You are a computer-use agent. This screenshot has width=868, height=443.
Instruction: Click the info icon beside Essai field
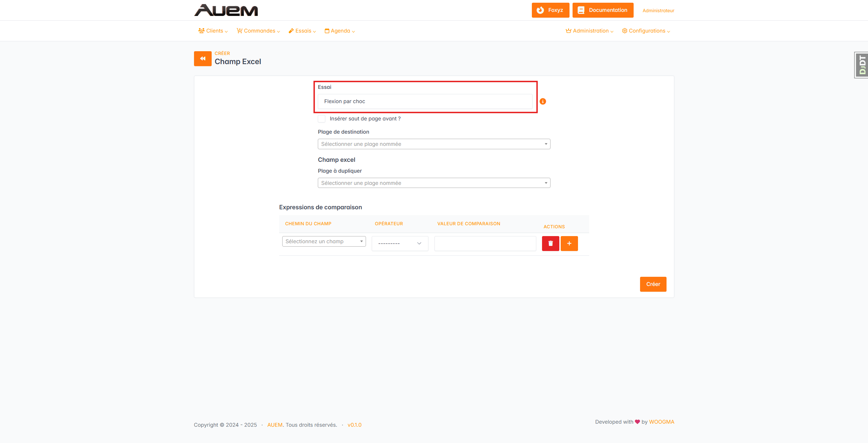tap(543, 101)
